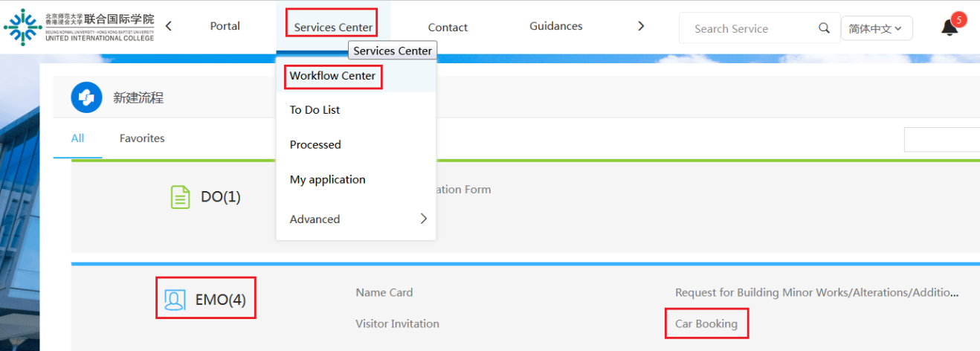Click the blue workflow circle icon
Screen dimensions: 980x351
[86, 97]
